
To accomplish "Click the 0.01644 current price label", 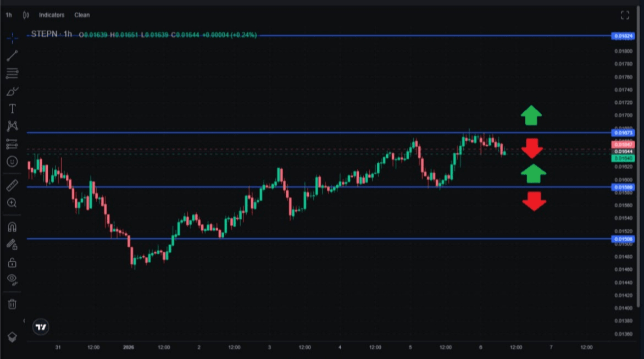I will point(623,152).
